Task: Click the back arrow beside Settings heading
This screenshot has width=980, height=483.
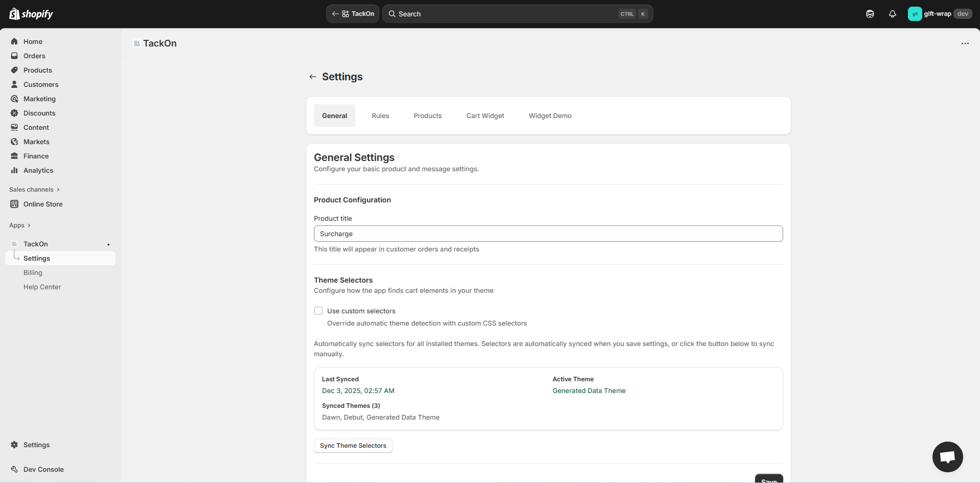Action: click(312, 77)
